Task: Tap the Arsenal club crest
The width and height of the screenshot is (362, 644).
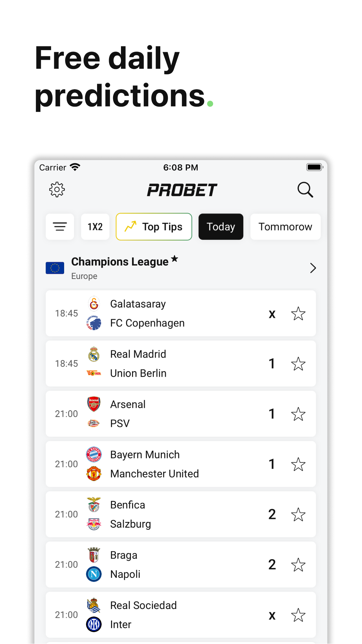Action: [94, 404]
